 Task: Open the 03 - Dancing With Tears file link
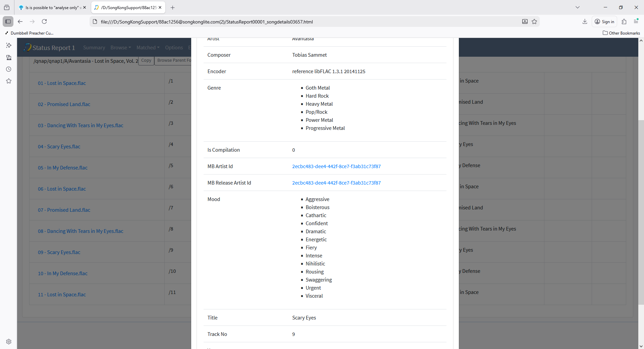80,126
